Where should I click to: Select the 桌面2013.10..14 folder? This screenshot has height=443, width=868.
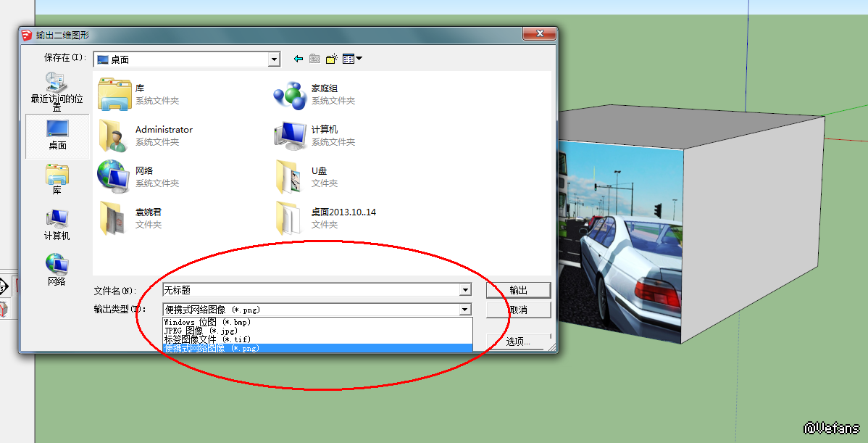click(x=325, y=218)
